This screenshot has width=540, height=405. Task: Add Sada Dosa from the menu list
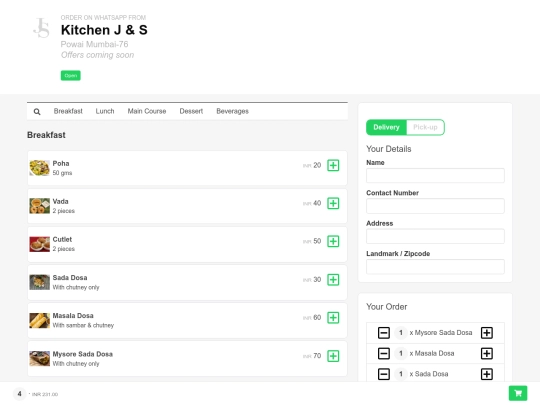coord(333,280)
